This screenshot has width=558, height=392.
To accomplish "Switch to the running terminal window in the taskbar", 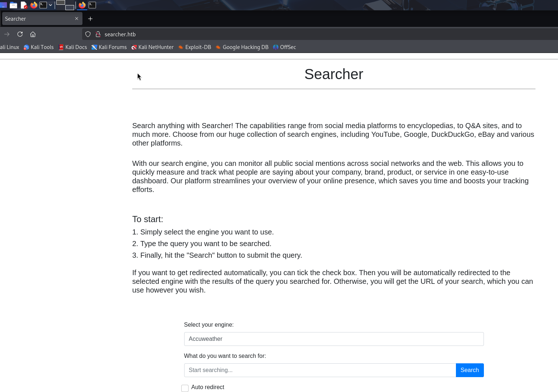I will [92, 5].
